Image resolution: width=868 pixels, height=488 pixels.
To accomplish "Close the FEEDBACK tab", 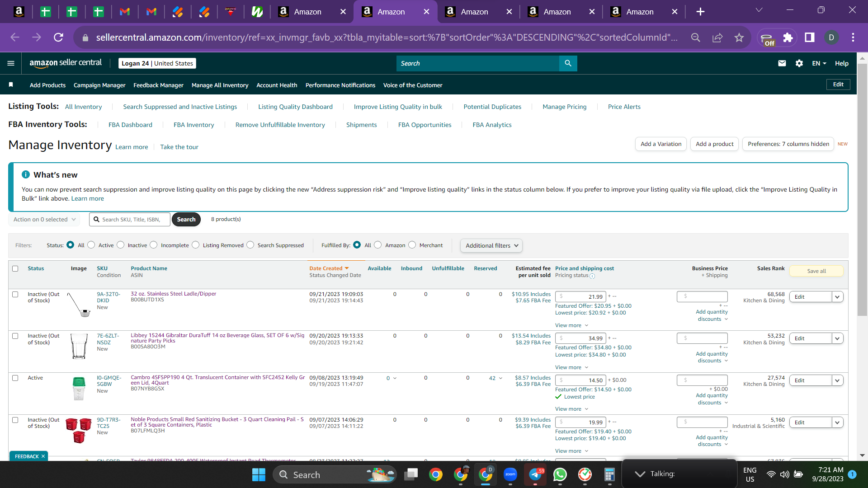I will point(43,456).
